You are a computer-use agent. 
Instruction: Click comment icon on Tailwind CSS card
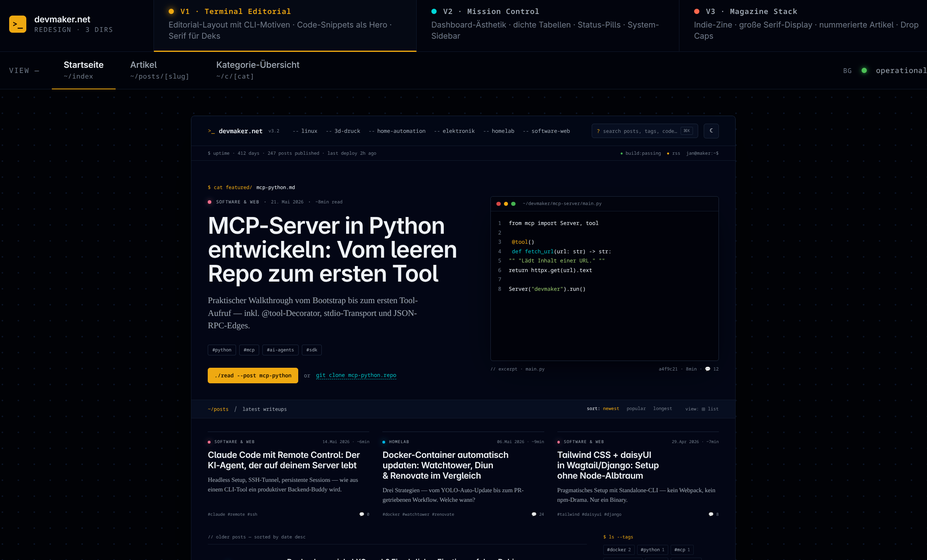click(x=711, y=514)
